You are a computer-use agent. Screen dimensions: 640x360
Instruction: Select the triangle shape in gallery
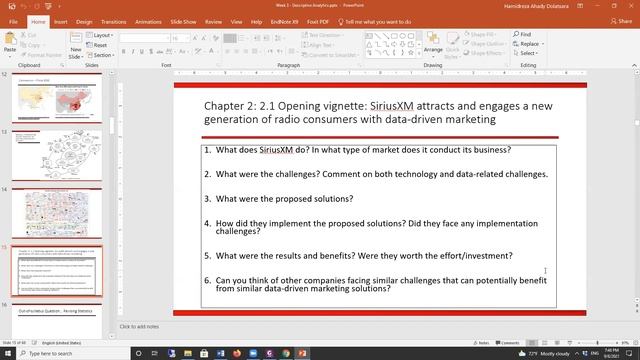(369, 44)
